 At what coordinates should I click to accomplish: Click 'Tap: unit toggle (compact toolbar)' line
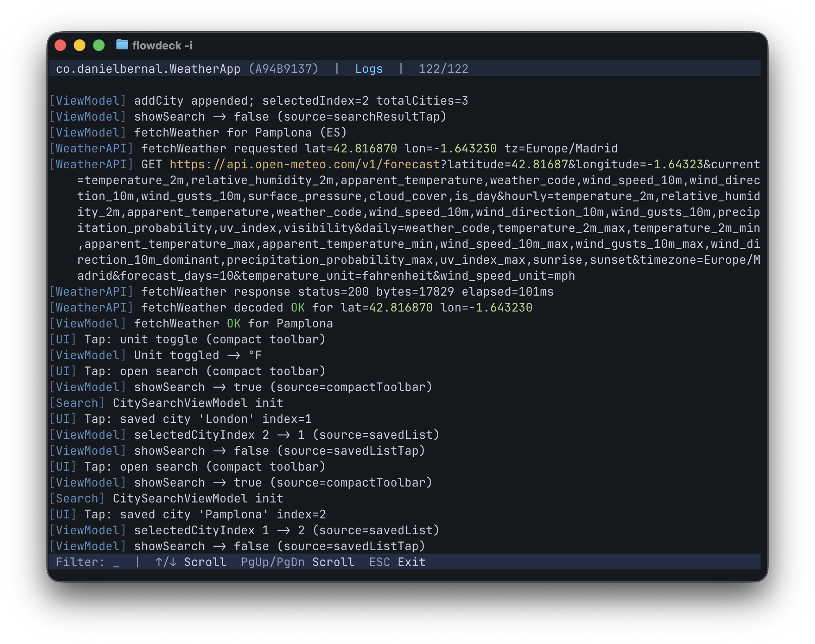188,339
